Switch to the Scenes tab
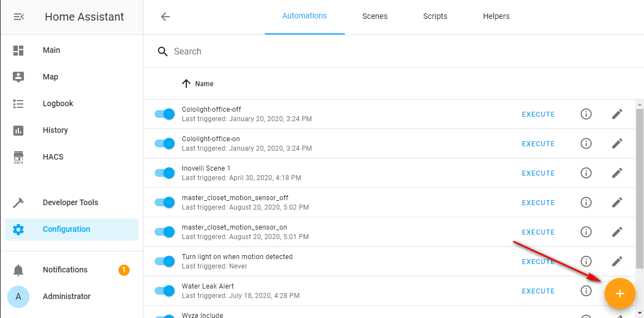Image resolution: width=644 pixels, height=318 pixels. [375, 17]
